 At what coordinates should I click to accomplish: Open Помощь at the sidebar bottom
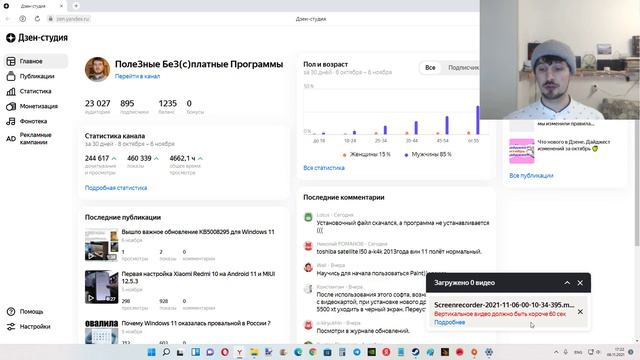(x=25, y=311)
